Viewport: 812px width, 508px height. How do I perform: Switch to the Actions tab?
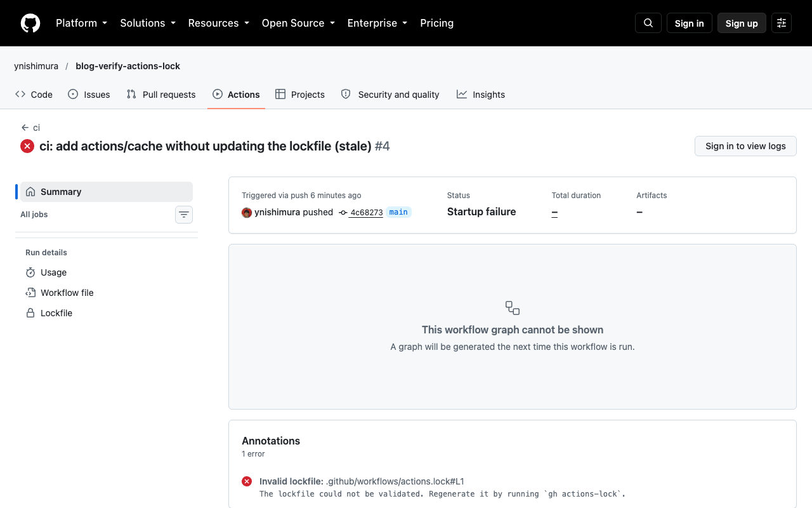(236, 95)
